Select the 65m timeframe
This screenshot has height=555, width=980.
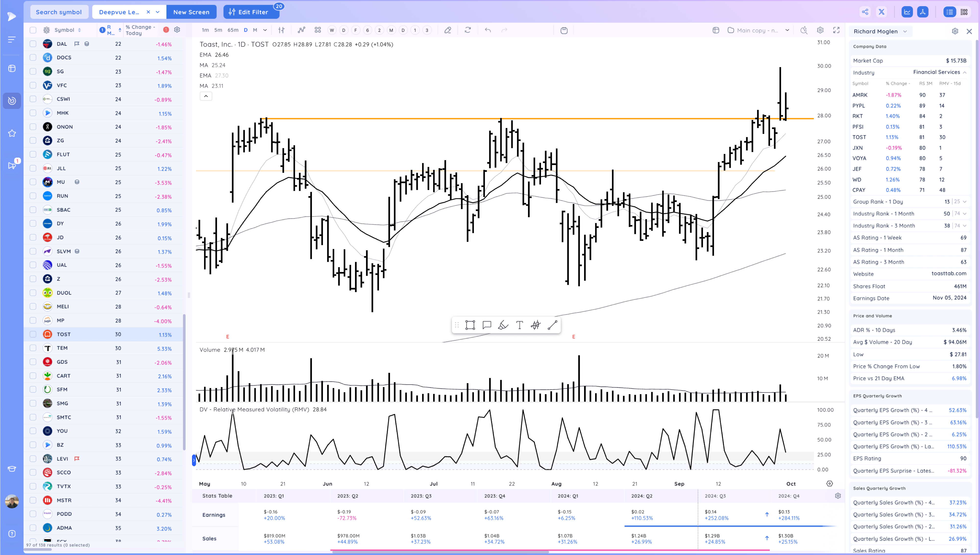point(233,30)
